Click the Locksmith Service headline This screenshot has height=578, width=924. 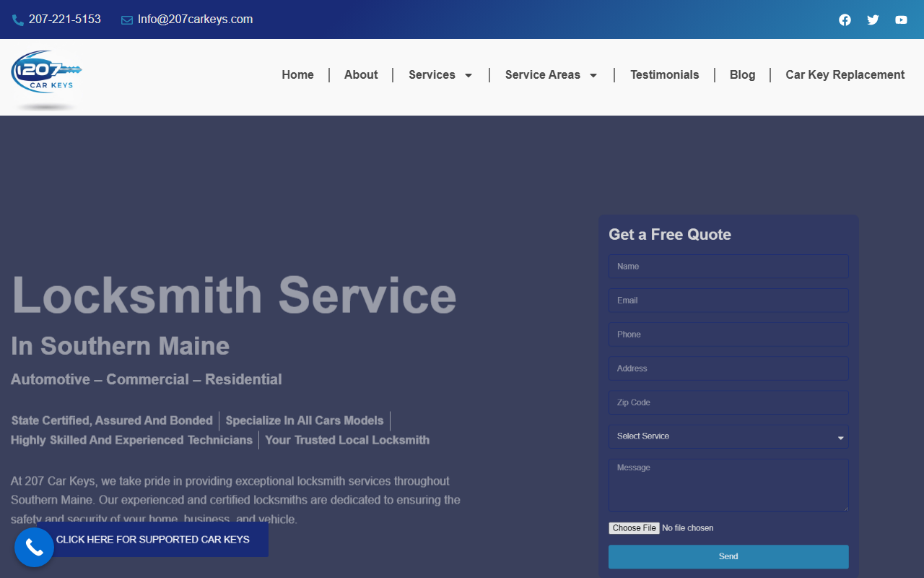click(x=234, y=296)
